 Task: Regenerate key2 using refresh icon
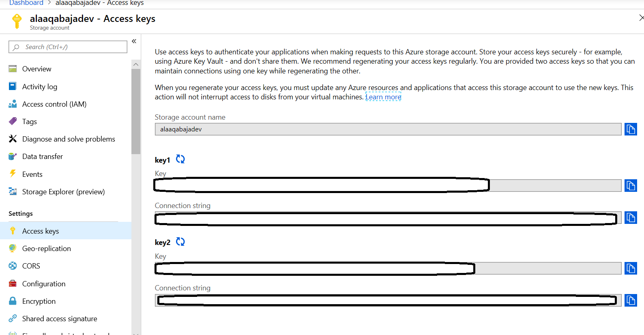click(180, 242)
